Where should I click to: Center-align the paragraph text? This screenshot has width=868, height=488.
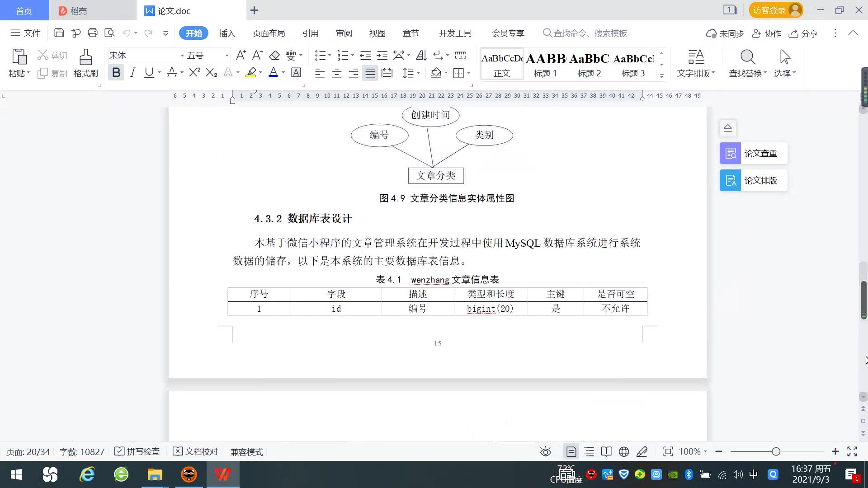[336, 73]
